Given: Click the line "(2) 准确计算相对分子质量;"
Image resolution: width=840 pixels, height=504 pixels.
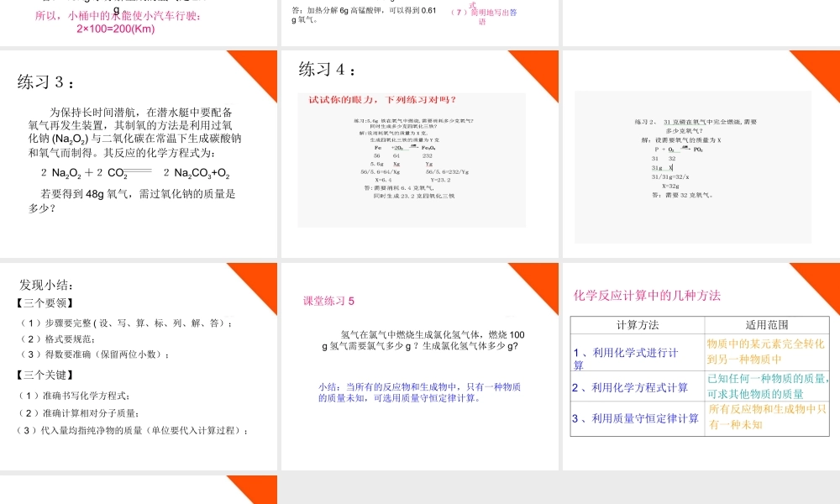Looking at the screenshot, I should coord(79,413).
